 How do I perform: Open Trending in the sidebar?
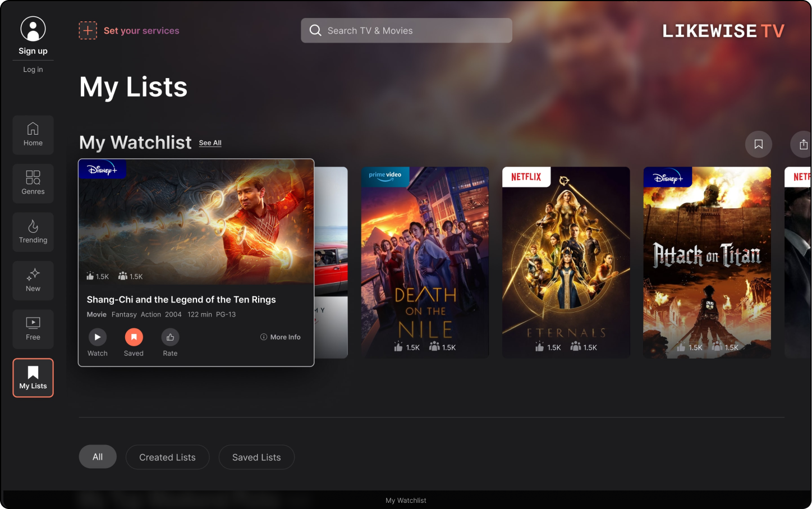pyautogui.click(x=33, y=232)
